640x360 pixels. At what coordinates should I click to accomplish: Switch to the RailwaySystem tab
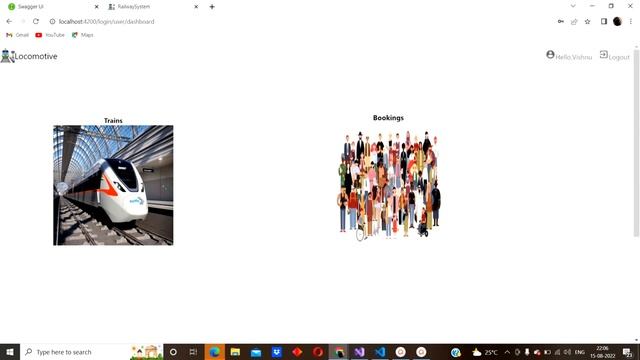pyautogui.click(x=153, y=7)
